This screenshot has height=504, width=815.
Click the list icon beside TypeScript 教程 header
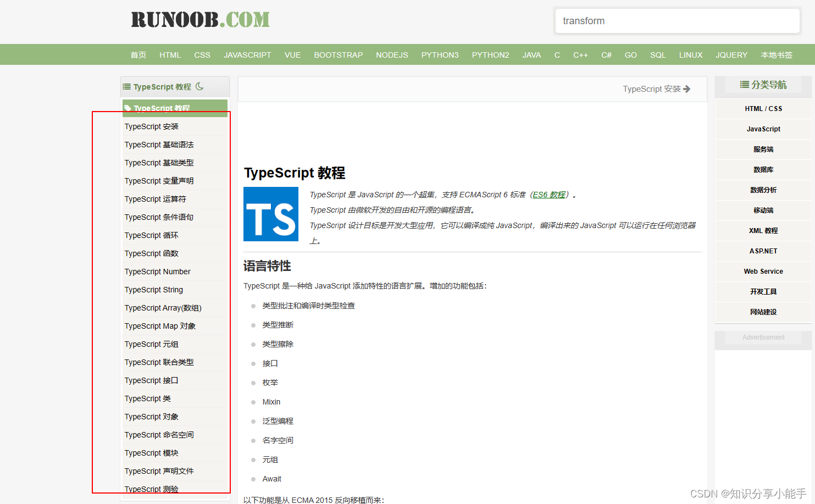click(127, 86)
